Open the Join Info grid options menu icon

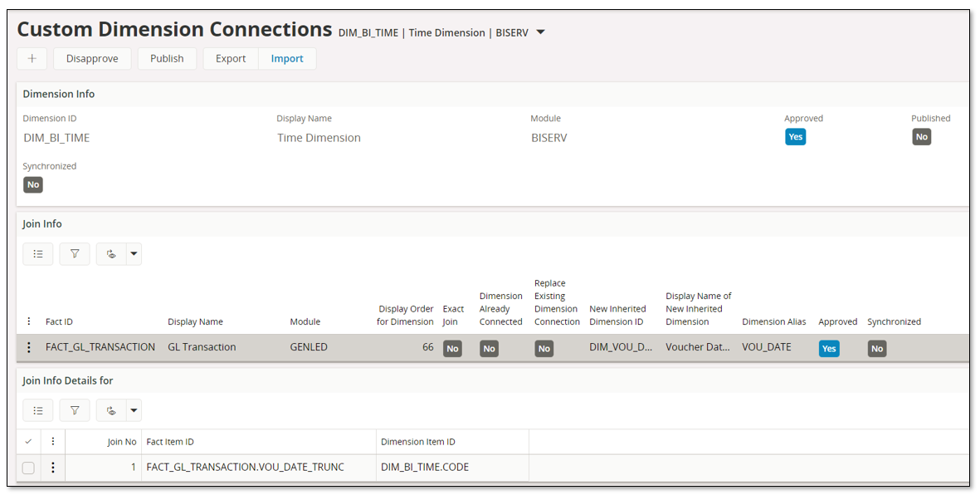[x=29, y=321]
